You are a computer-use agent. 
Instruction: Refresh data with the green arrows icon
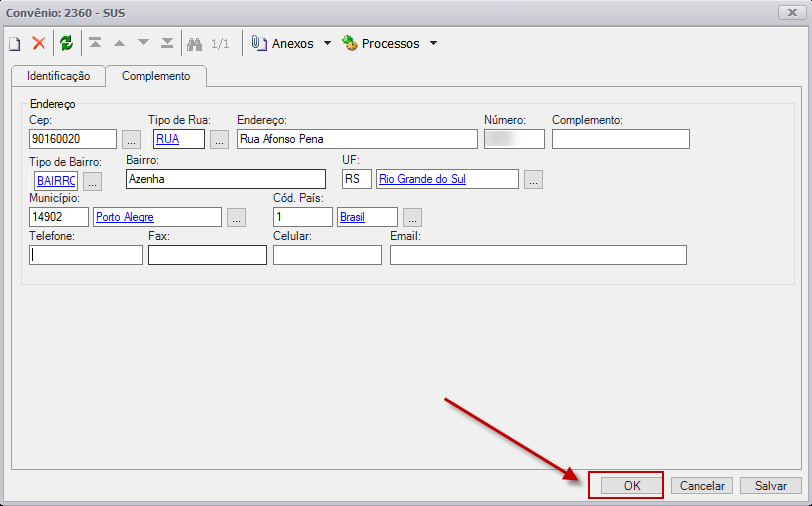[x=66, y=43]
